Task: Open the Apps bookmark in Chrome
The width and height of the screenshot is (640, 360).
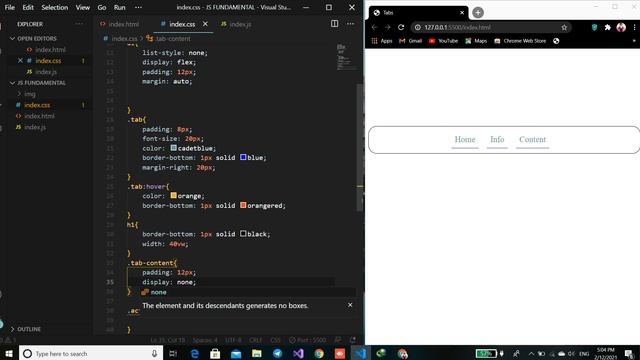Action: point(382,41)
